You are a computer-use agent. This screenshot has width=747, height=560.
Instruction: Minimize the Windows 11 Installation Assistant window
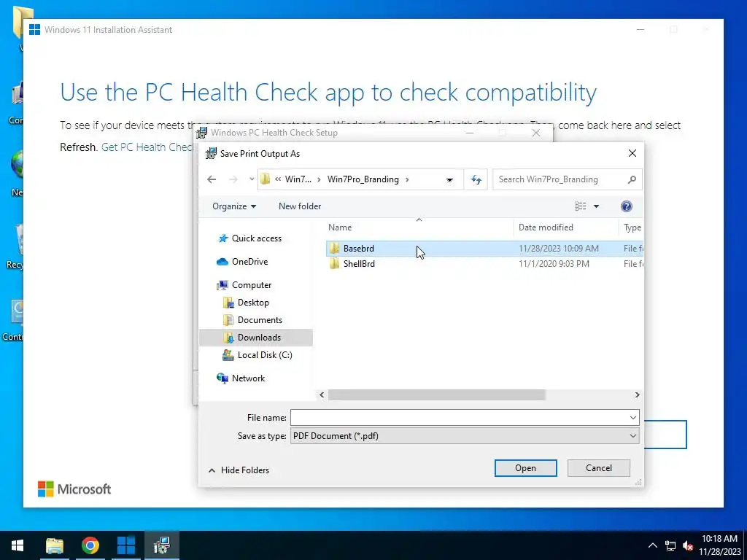click(640, 29)
